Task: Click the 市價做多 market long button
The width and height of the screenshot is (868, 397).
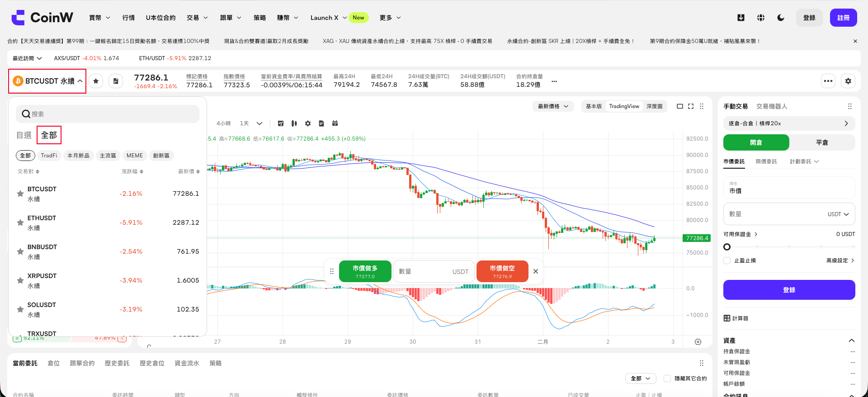Action: (x=365, y=271)
